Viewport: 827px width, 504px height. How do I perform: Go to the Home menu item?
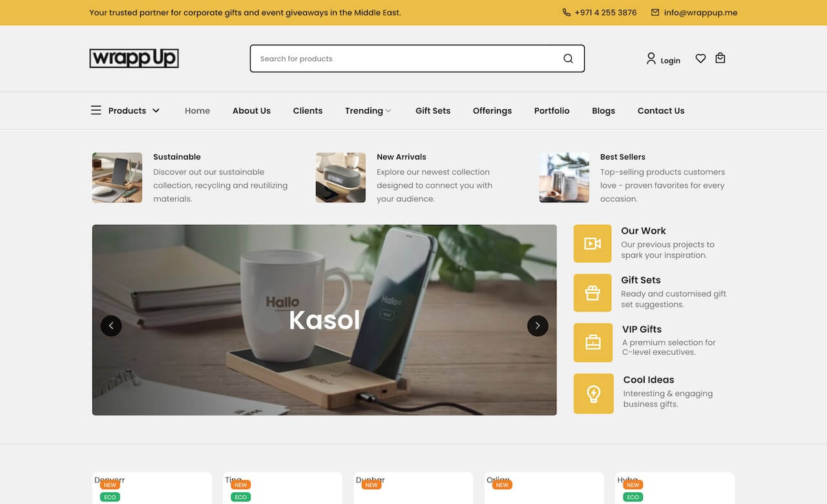(x=197, y=110)
